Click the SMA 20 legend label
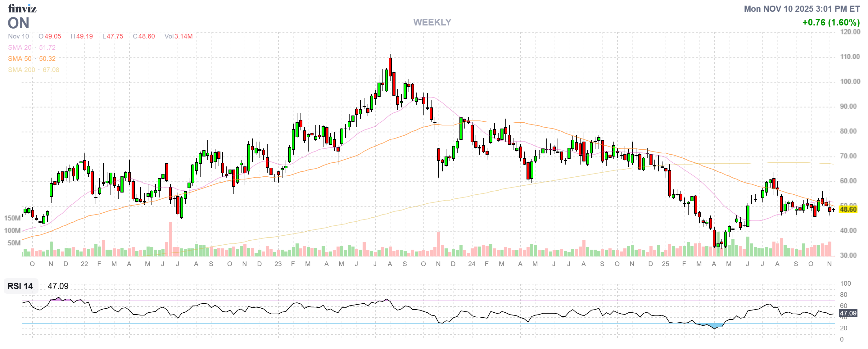The width and height of the screenshot is (868, 349). 20,48
